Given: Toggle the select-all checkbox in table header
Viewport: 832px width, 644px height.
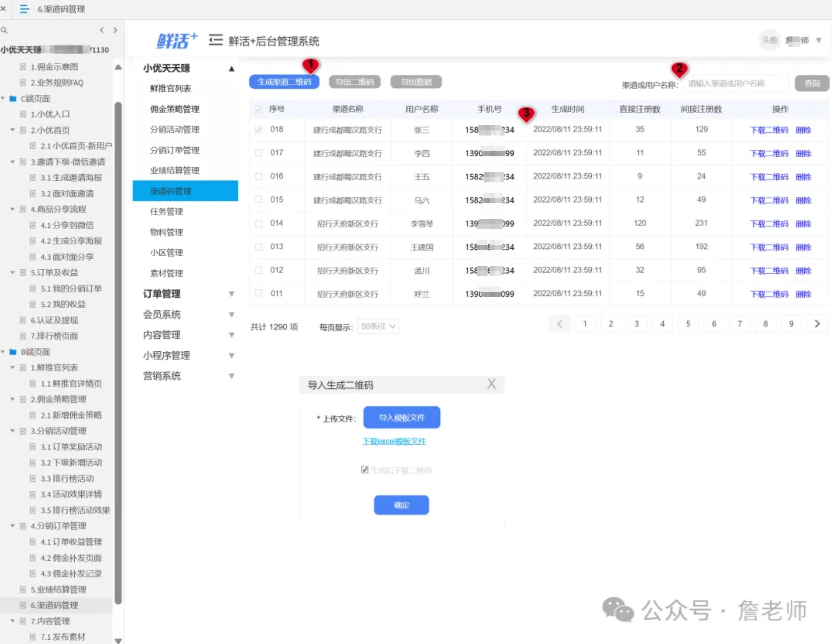Looking at the screenshot, I should 258,109.
